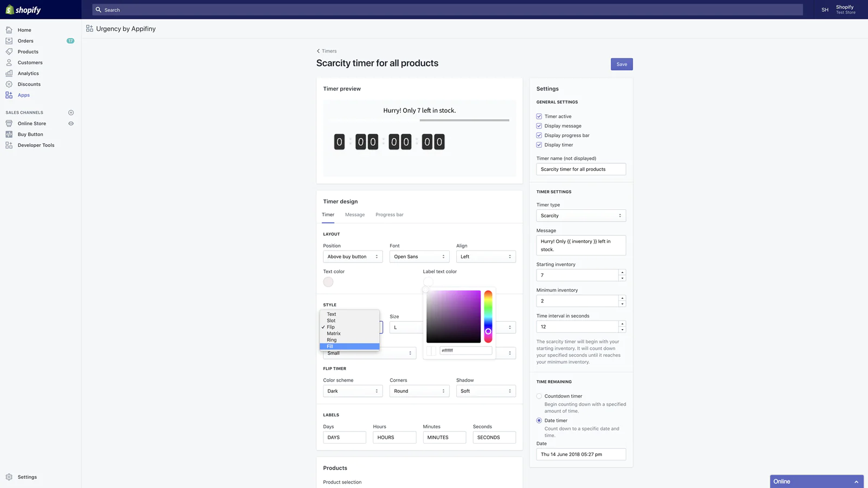View Online Store with eye icon
The height and width of the screenshot is (488, 868).
(x=71, y=124)
